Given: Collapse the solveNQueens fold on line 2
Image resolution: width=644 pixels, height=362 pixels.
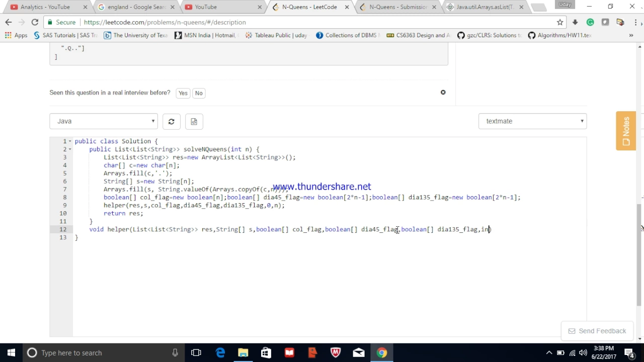Looking at the screenshot, I should point(70,149).
